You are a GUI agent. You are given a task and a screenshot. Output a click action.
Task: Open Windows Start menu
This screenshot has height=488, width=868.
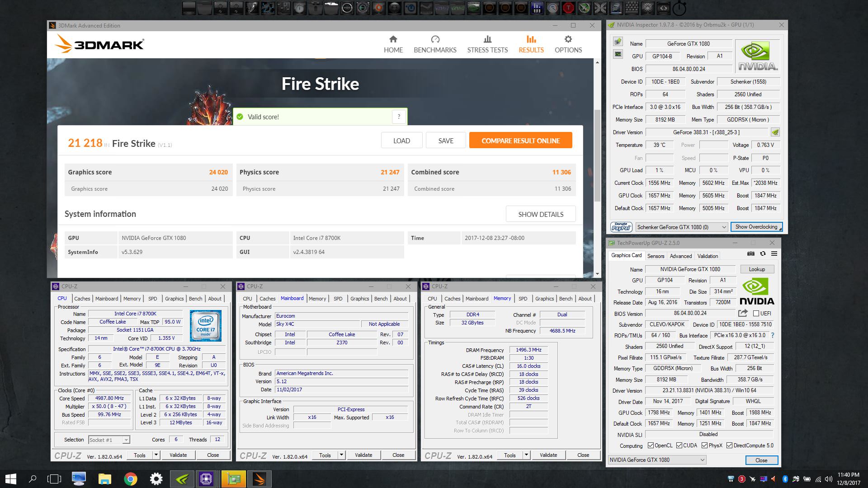10,479
